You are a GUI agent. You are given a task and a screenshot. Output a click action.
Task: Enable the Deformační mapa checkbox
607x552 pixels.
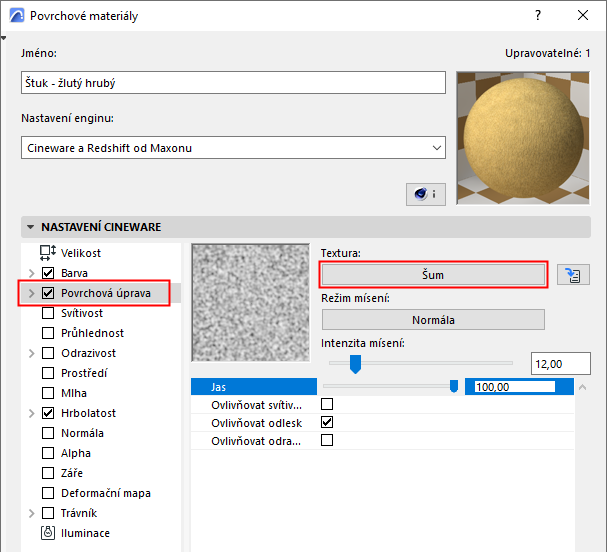click(x=48, y=493)
